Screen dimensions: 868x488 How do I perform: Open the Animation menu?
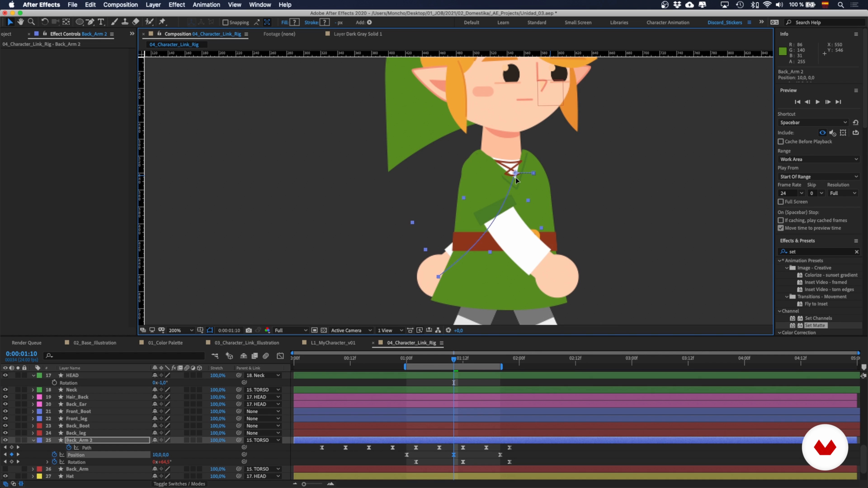pyautogui.click(x=206, y=5)
